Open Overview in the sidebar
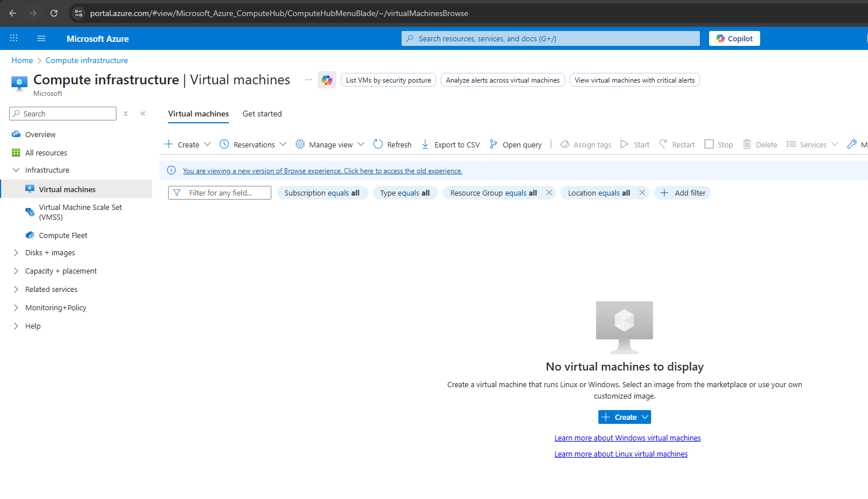 point(40,134)
